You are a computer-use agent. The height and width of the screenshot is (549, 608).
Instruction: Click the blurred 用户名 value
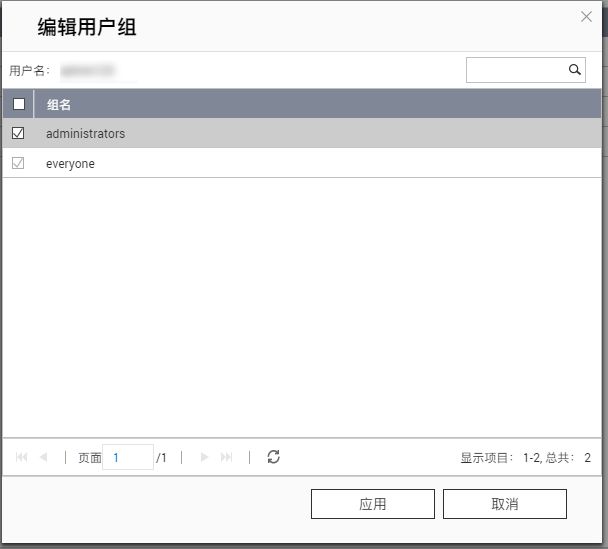(x=88, y=70)
